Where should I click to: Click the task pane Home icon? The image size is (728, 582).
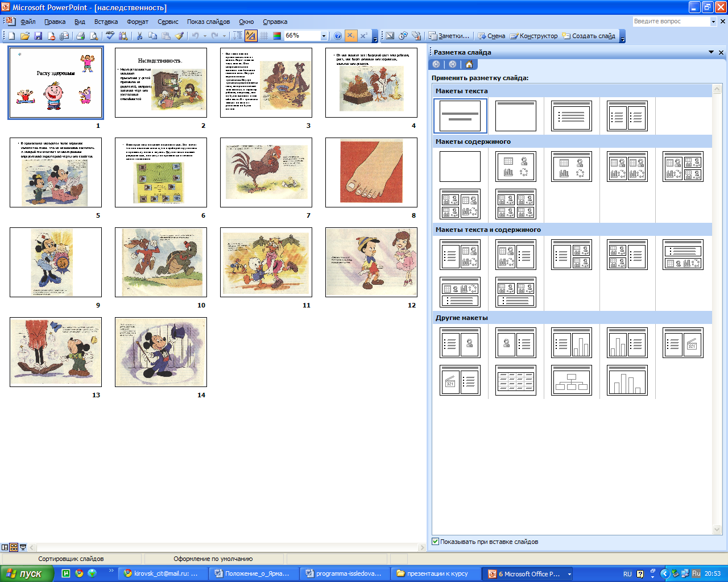(x=469, y=64)
